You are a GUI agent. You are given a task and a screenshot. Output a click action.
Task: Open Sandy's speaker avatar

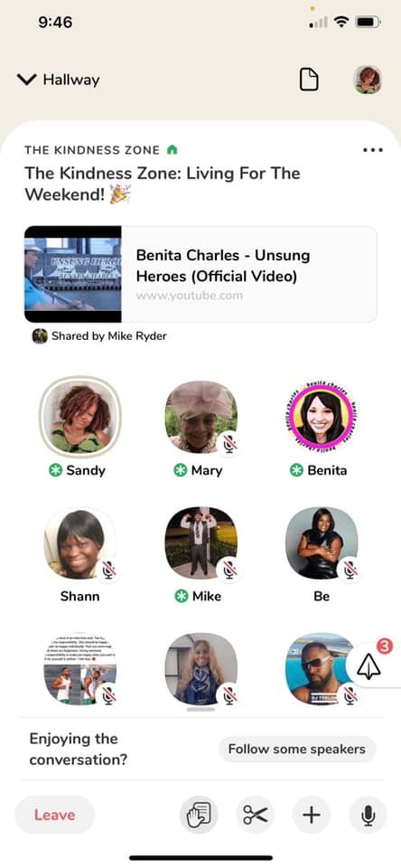80,418
